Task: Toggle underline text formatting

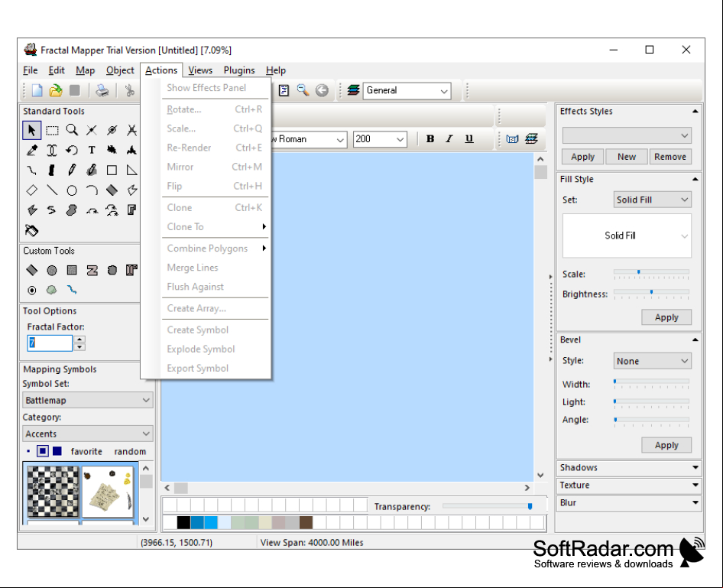Action: (x=469, y=139)
